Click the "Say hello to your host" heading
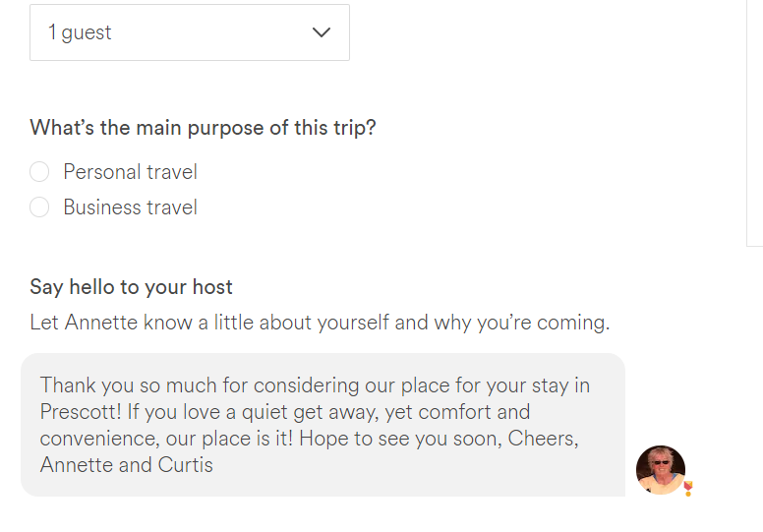763x532 pixels. click(131, 287)
